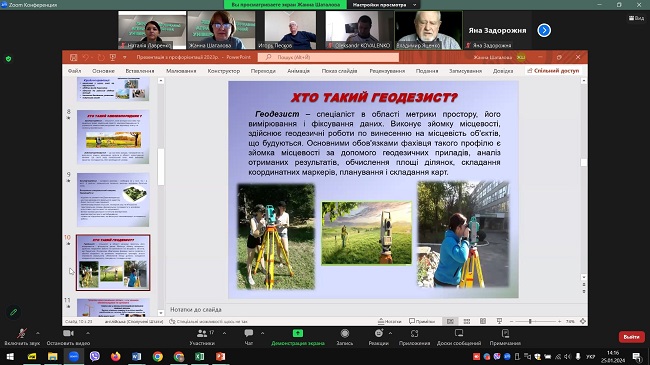Image resolution: width=650 pixels, height=365 pixels.
Task: Start slideshow from beginning via quick access icon
Action: 113,57
